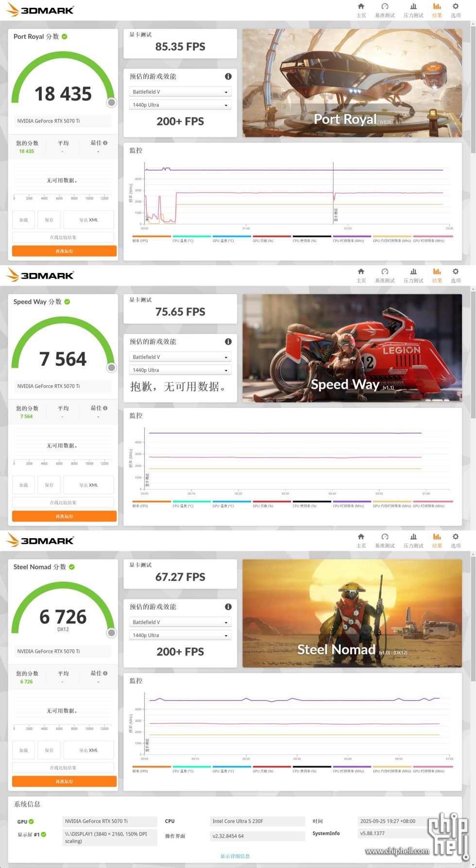This screenshot has width=476, height=868.
Task: Open 结果 results in Port Royal window
Action: click(437, 10)
